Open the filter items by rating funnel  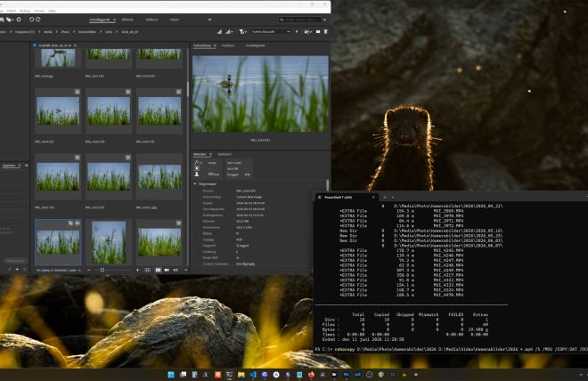click(243, 32)
